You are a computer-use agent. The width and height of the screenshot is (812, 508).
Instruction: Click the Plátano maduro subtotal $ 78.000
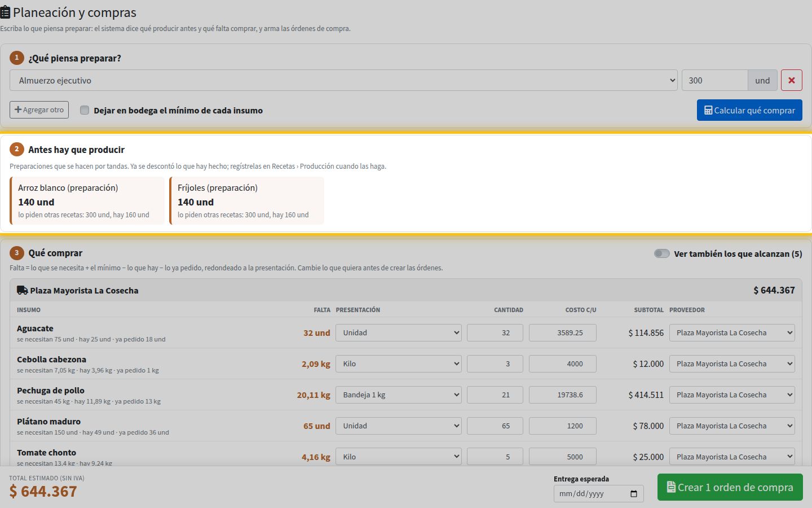pos(648,426)
